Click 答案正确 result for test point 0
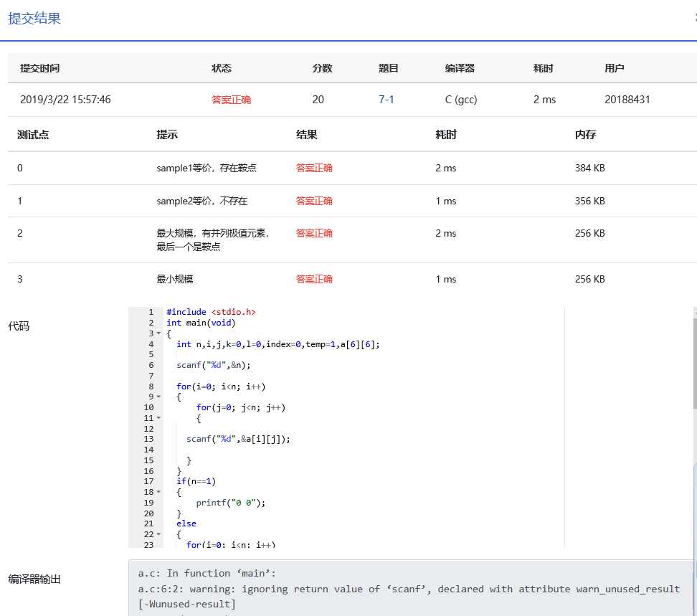 click(314, 168)
